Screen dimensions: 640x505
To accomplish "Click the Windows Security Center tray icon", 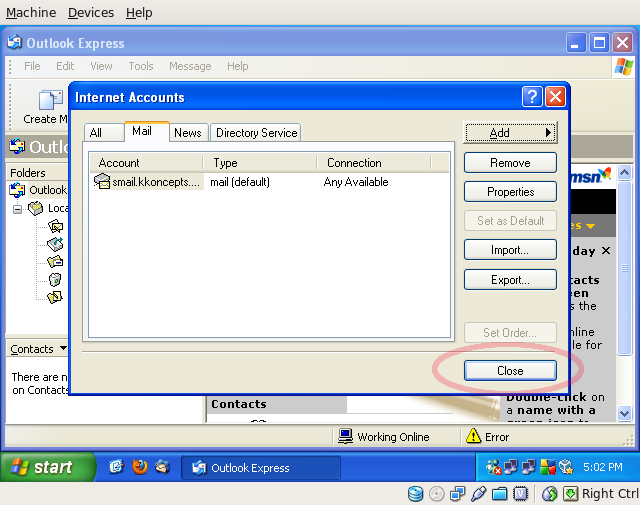I will (x=548, y=467).
